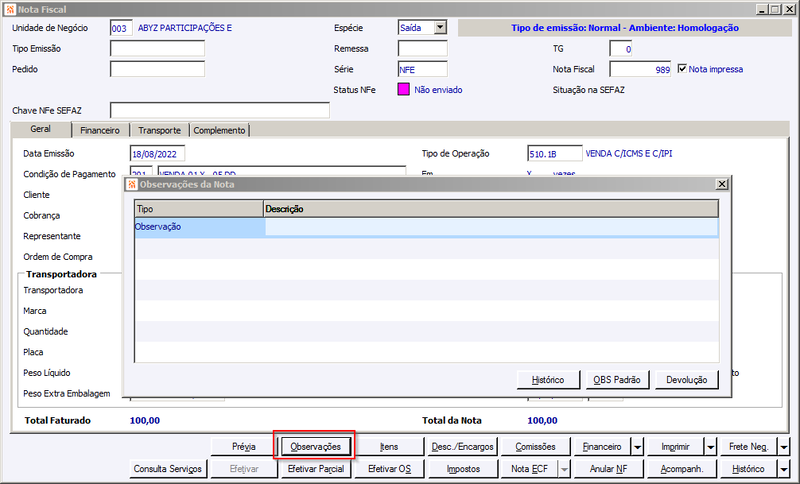
Task: Select the Observação row Tipo cell
Action: (x=199, y=227)
